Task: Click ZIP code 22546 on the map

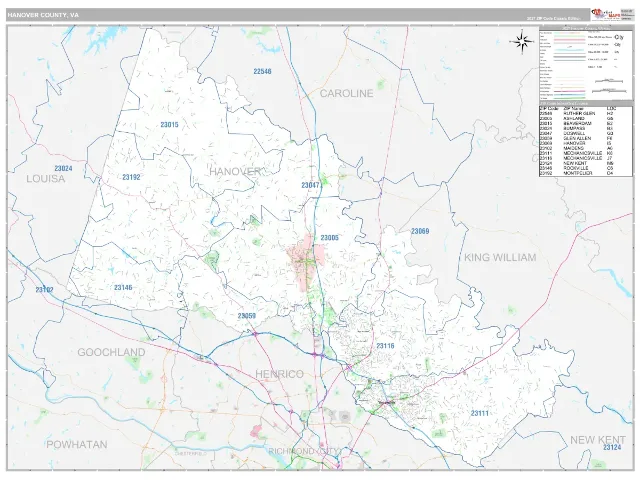Action: click(262, 71)
